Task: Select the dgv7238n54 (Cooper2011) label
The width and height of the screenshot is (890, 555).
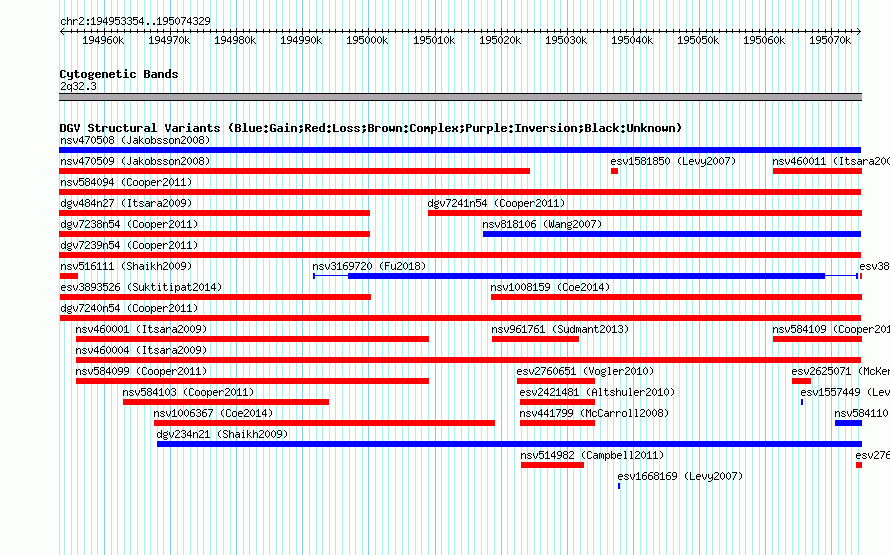Action: tap(129, 224)
